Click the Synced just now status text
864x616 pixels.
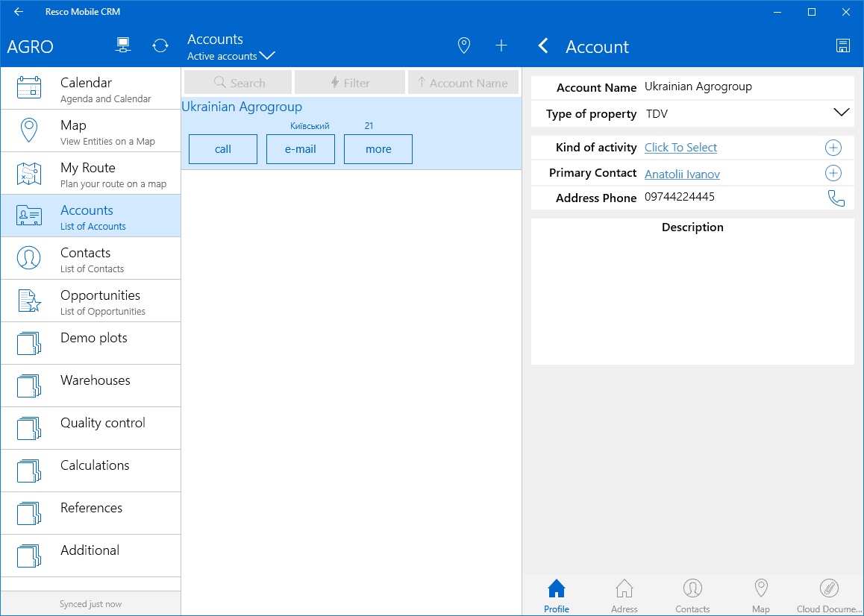point(91,604)
